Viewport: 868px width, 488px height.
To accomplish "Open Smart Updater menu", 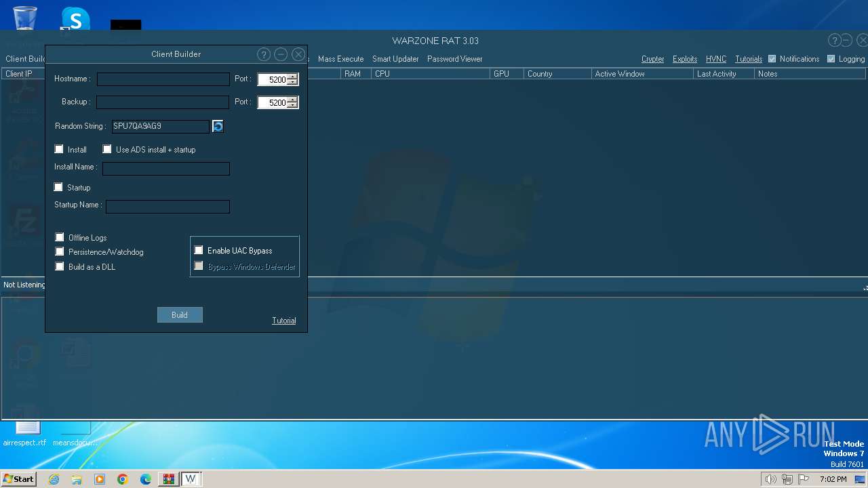I will coord(395,59).
